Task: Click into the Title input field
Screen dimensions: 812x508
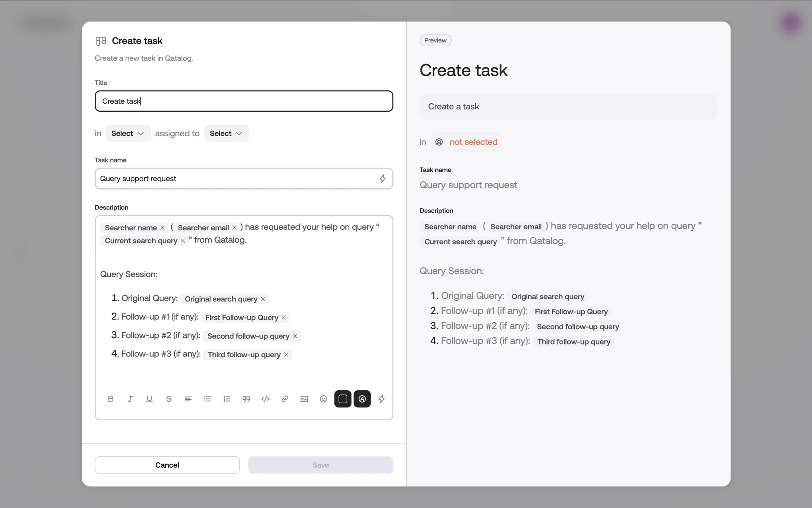Action: (x=244, y=101)
